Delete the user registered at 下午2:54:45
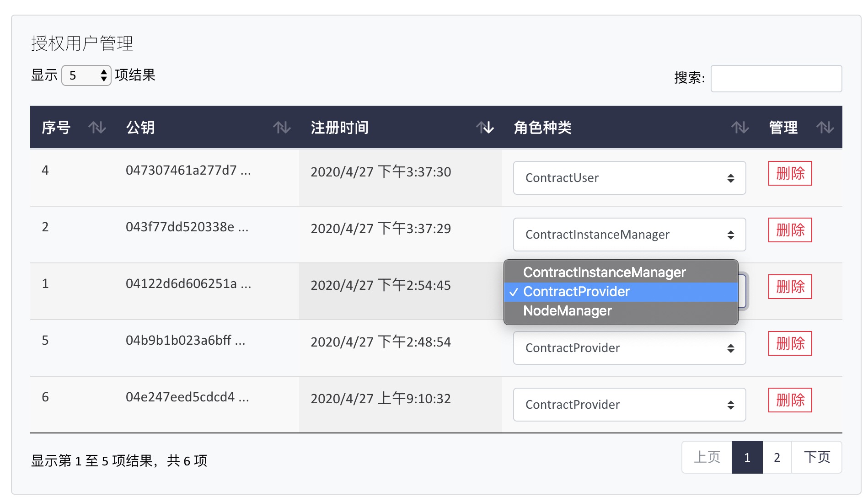 [790, 287]
